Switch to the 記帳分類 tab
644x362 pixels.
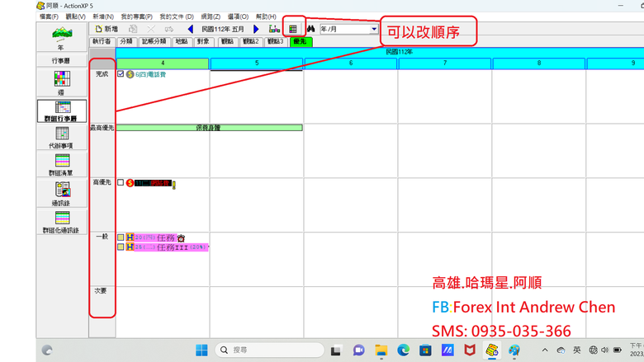[154, 41]
